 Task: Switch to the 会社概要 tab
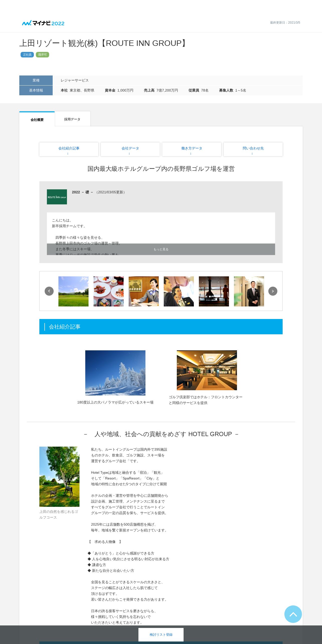click(x=37, y=119)
